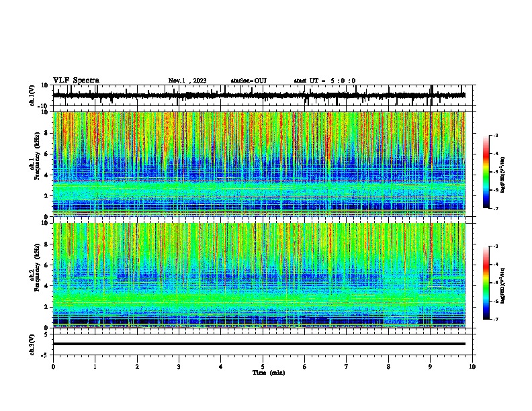Select the "start UT = 5 : 0 : 0" text
Screen dimensions: 532x411
324,81
